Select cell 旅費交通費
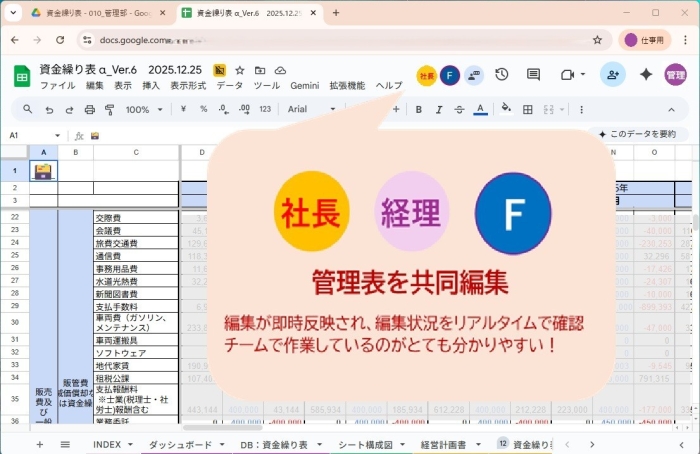 136,243
